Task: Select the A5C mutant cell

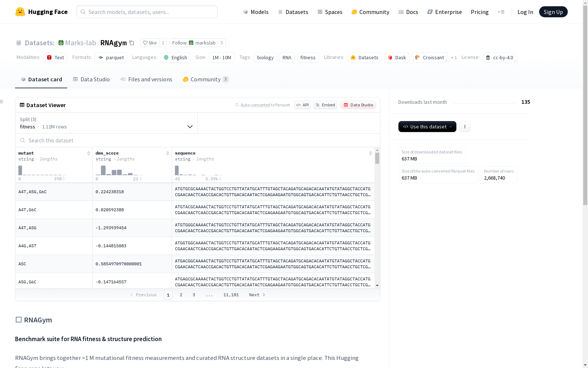Action: [54, 264]
